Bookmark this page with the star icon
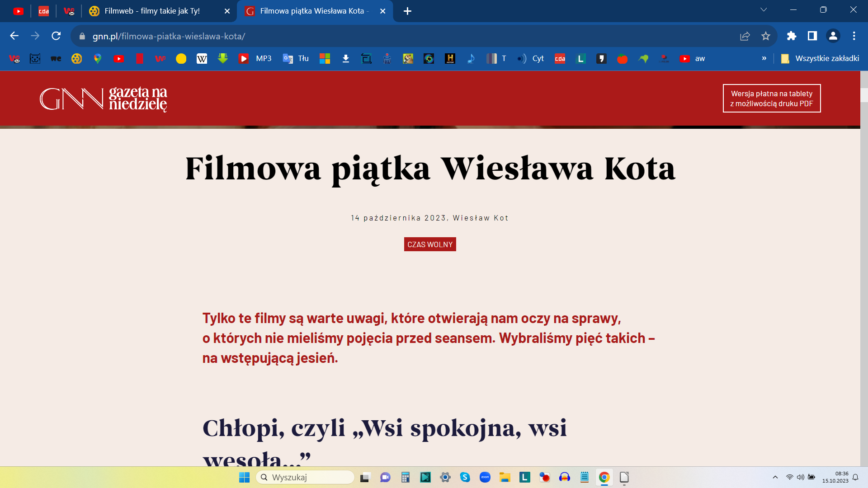 pos(765,36)
